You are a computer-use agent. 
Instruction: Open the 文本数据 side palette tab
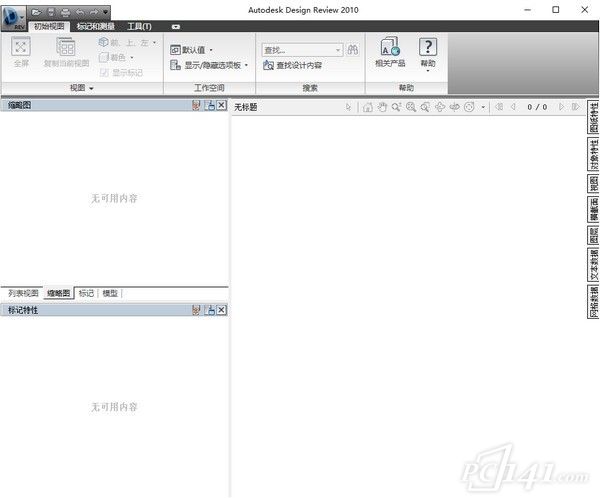tap(593, 265)
